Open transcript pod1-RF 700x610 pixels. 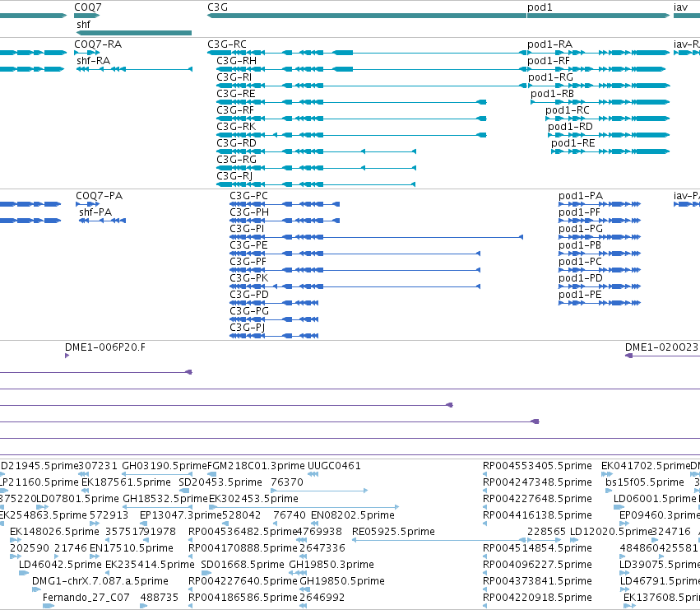[548, 61]
